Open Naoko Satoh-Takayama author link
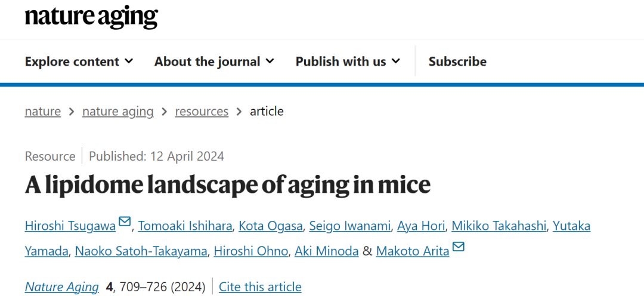The image size is (644, 305). [141, 251]
